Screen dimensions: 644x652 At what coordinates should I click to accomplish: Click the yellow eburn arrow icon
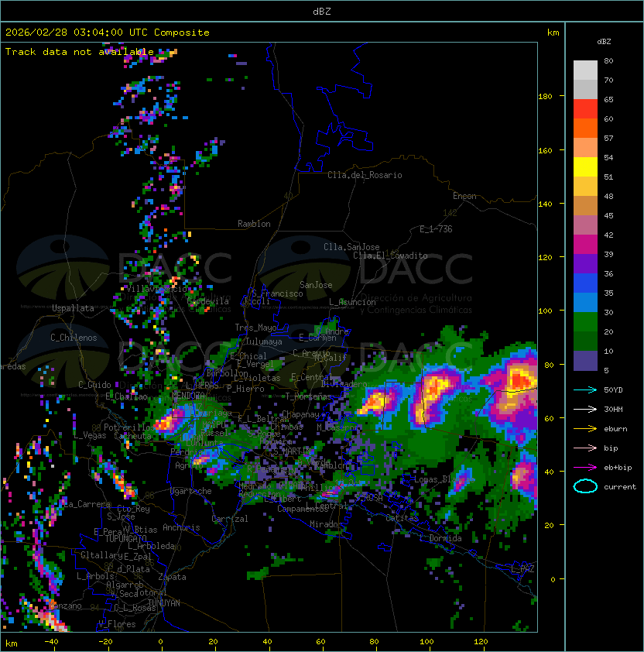pyautogui.click(x=585, y=429)
